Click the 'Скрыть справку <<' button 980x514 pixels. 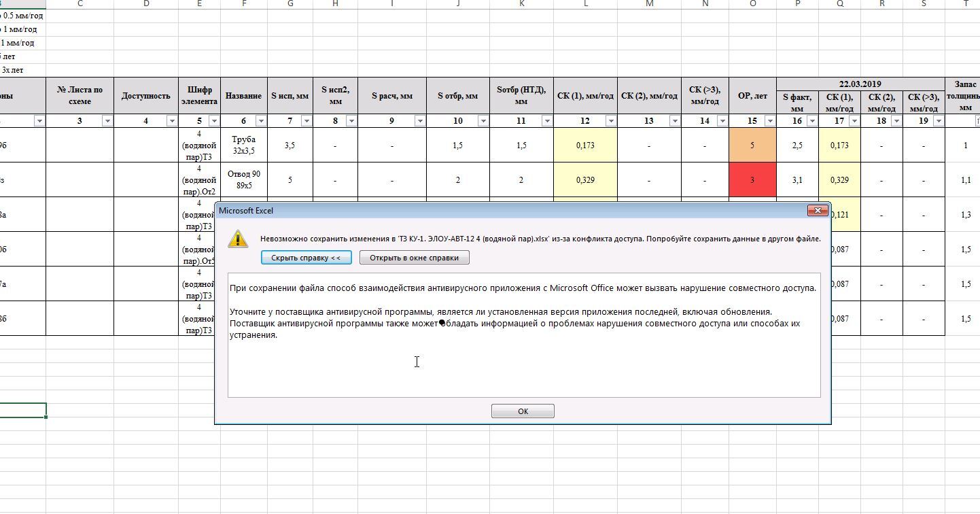click(306, 258)
